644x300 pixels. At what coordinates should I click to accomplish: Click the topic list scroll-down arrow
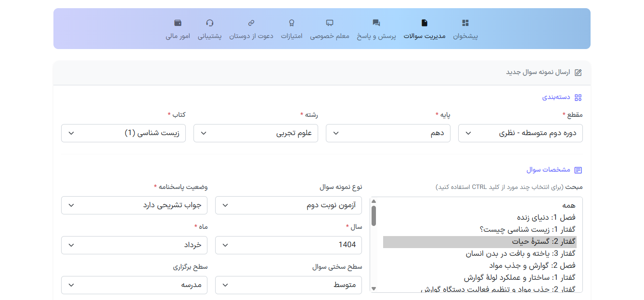(374, 288)
